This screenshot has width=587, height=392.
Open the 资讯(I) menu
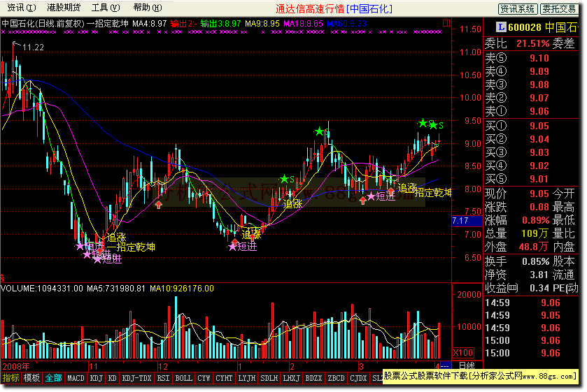click(21, 8)
